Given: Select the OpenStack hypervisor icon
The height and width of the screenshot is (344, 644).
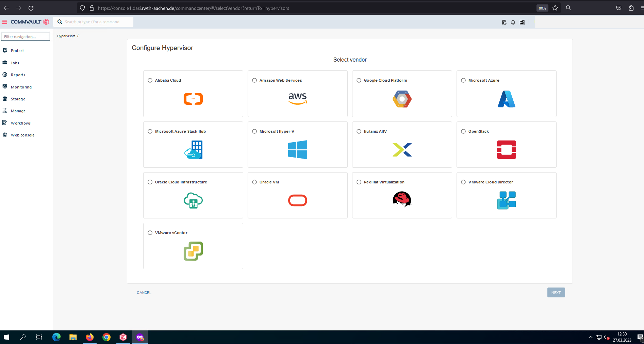Looking at the screenshot, I should click(x=506, y=149).
